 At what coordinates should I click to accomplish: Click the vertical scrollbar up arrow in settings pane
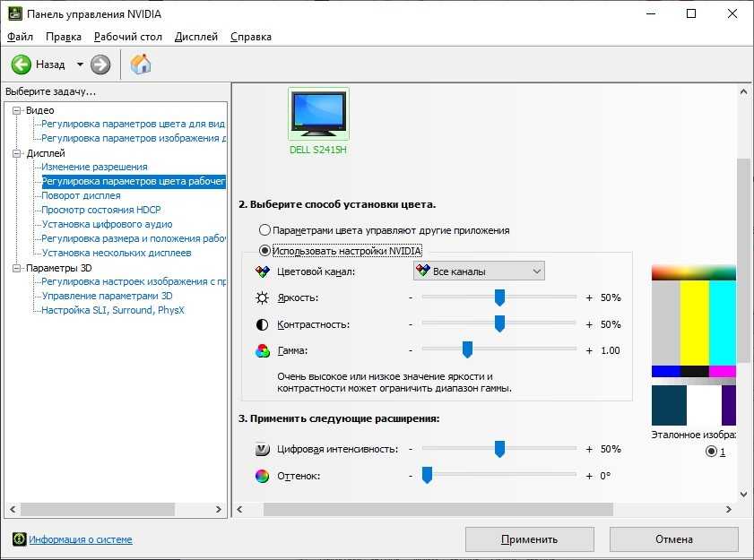tap(743, 91)
